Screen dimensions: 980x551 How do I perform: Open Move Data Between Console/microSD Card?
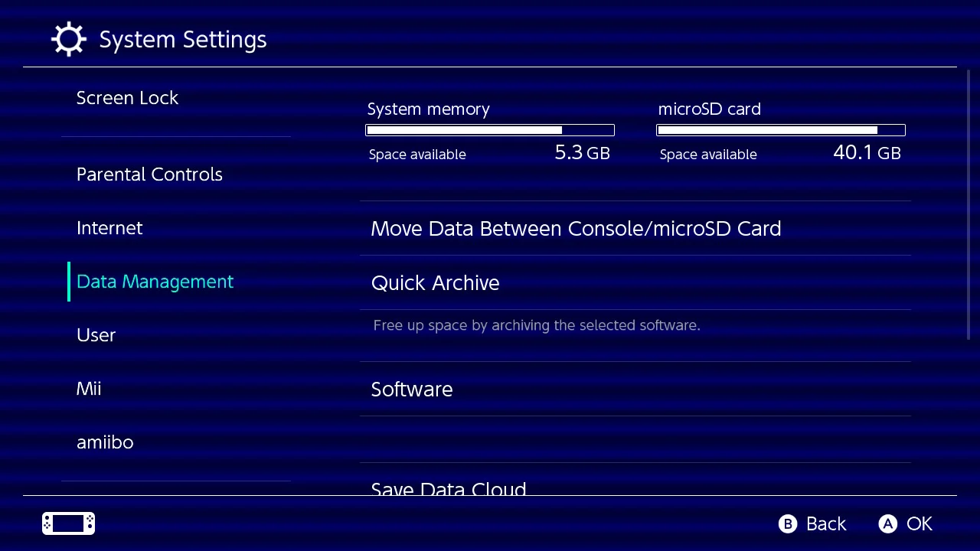point(576,229)
